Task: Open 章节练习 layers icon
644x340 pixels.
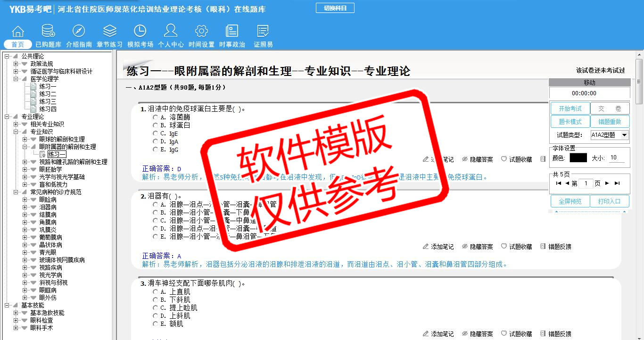Action: (x=109, y=31)
